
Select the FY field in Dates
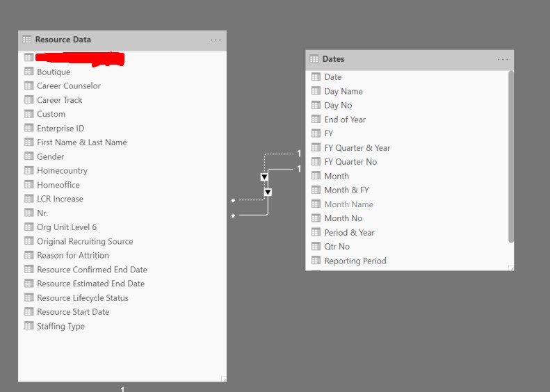[329, 133]
